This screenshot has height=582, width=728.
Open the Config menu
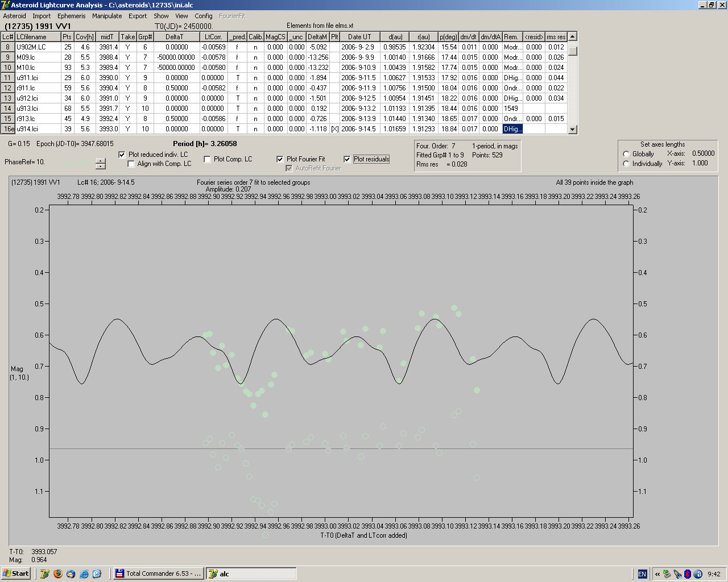[x=203, y=16]
